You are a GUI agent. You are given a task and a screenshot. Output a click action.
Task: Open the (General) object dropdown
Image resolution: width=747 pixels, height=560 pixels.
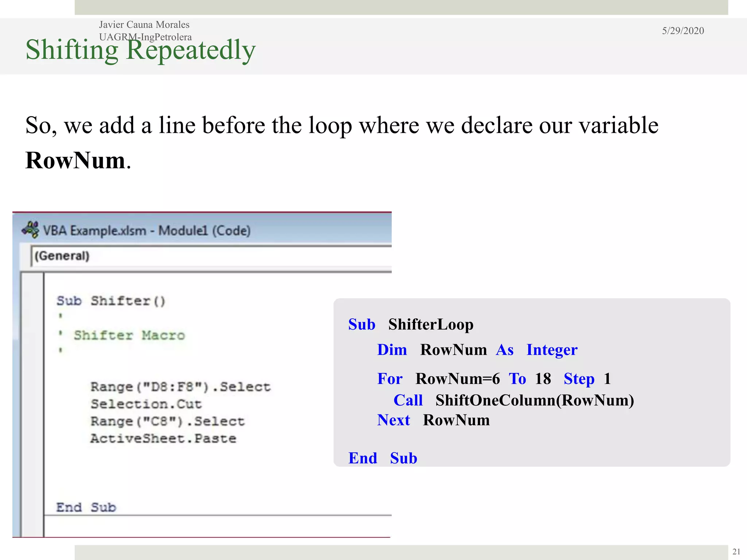[212, 256]
